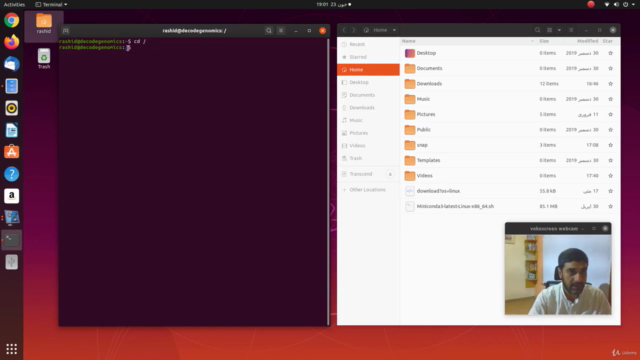Star the Pictures folder row

(x=611, y=114)
